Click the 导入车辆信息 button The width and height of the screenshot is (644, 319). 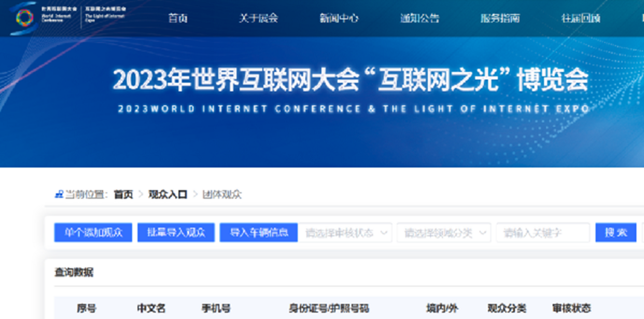tap(259, 233)
